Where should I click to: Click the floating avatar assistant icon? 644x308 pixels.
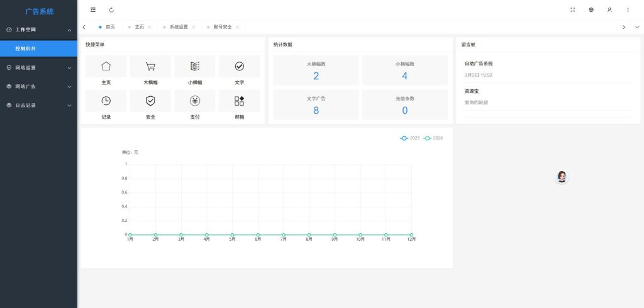click(562, 177)
